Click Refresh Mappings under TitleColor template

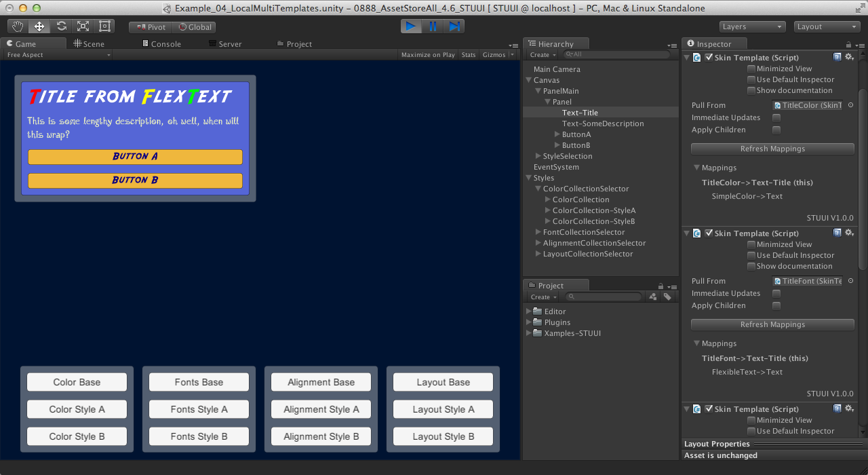(772, 149)
